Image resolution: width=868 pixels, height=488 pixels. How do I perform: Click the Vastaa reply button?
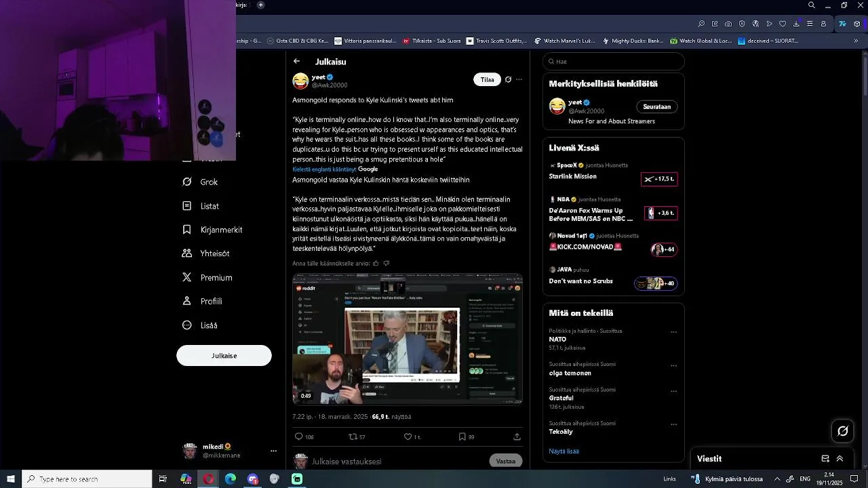[505, 461]
